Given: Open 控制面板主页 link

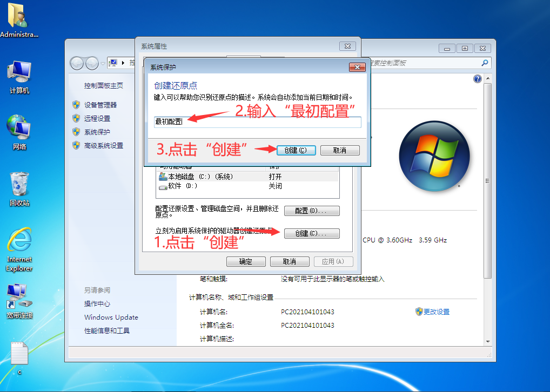Looking at the screenshot, I should pos(104,85).
